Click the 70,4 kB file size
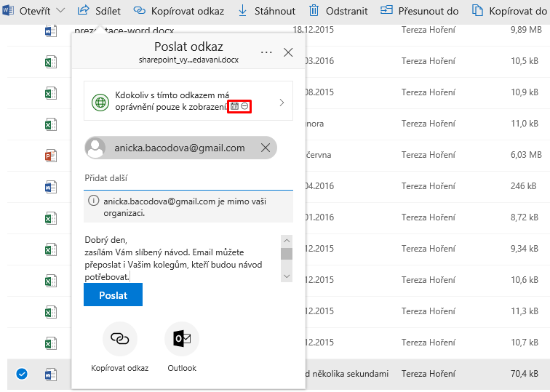The width and height of the screenshot is (550, 392). coord(525,374)
